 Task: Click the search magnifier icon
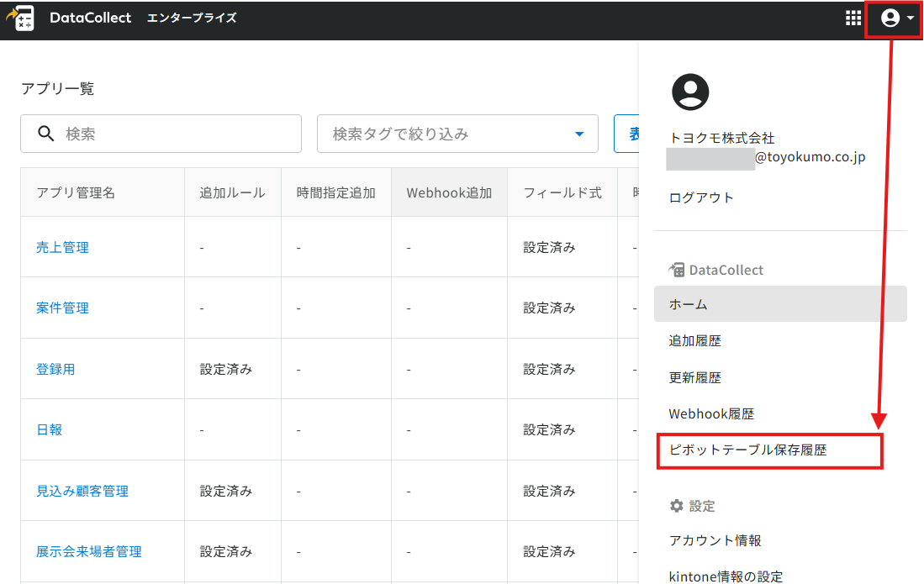(x=46, y=134)
